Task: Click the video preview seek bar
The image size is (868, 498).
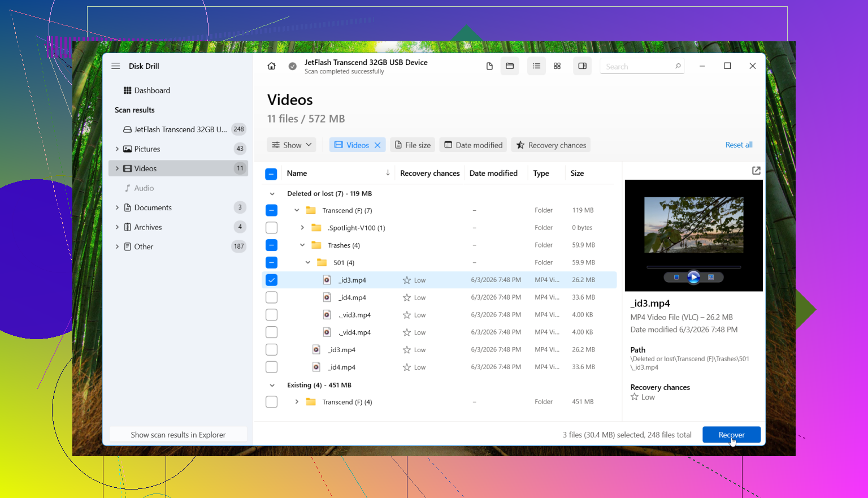Action: click(x=693, y=267)
